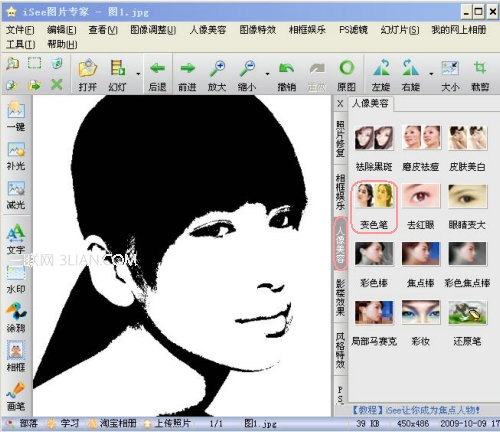Image resolution: width=500 pixels, height=432 pixels.
Task: Switch to the 照片修复 vertical tab
Action: 340,139
